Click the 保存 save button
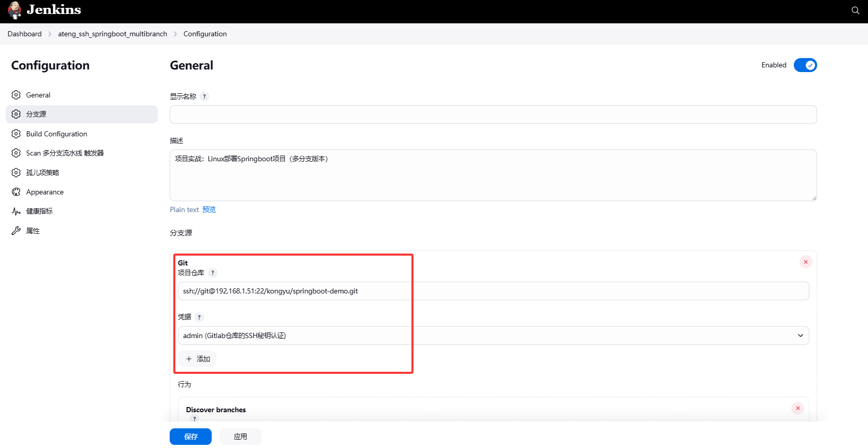868x448 pixels. click(190, 437)
